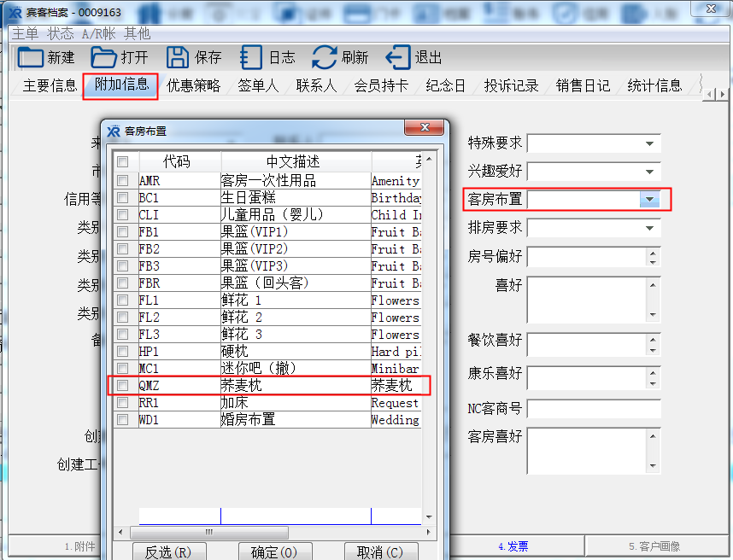The height and width of the screenshot is (560, 733).
Task: Switch to the 统计信息 tab
Action: [x=654, y=85]
